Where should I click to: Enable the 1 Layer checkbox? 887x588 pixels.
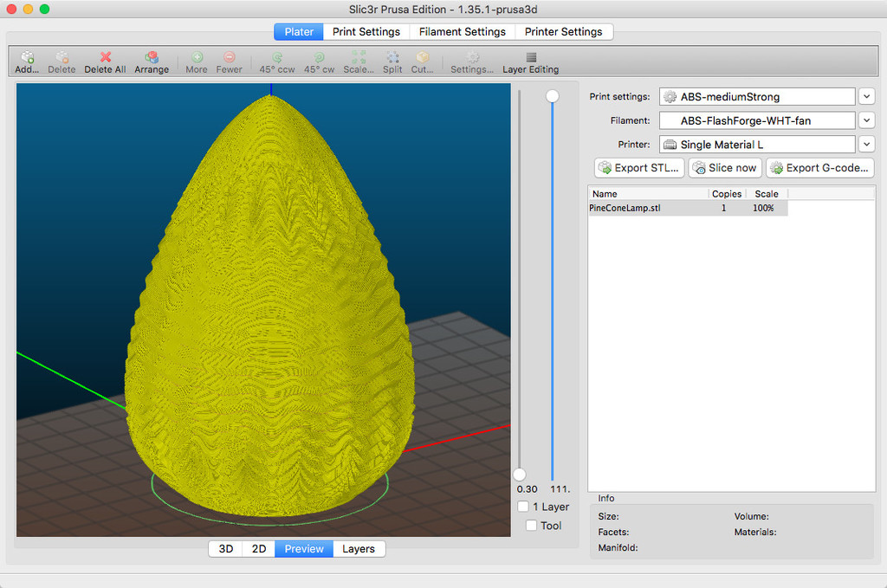pos(523,507)
